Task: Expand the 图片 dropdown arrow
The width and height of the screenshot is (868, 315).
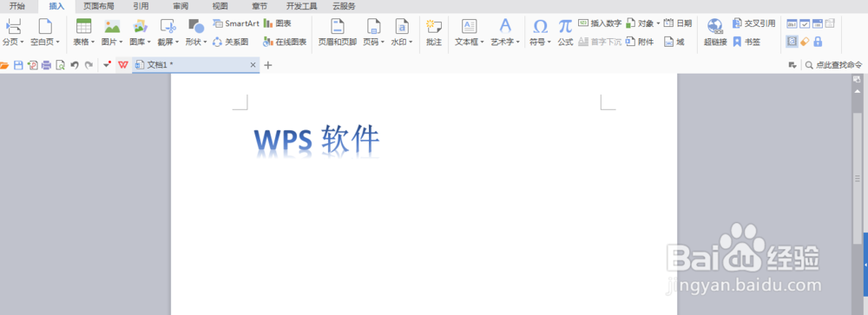Action: tap(121, 42)
